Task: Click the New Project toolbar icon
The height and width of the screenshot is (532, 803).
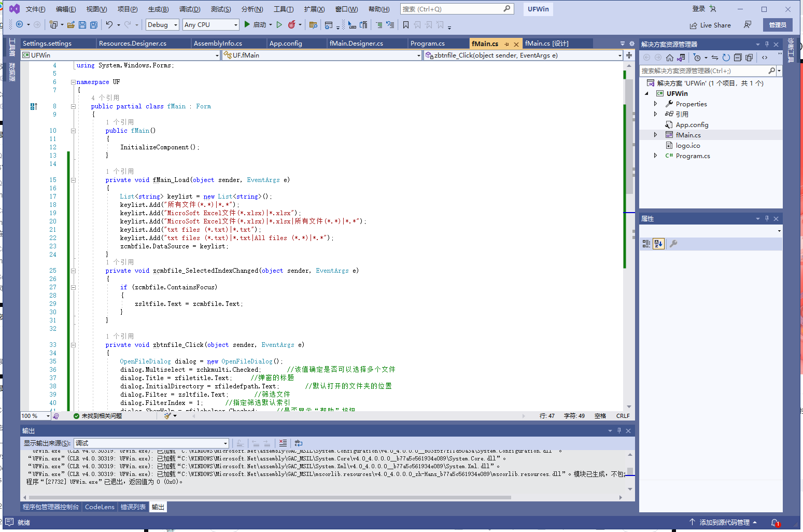Action: (x=53, y=24)
